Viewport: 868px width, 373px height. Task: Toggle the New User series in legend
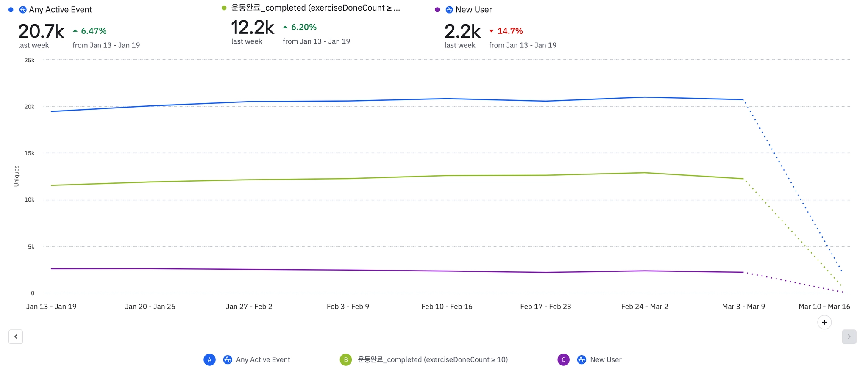pos(606,359)
